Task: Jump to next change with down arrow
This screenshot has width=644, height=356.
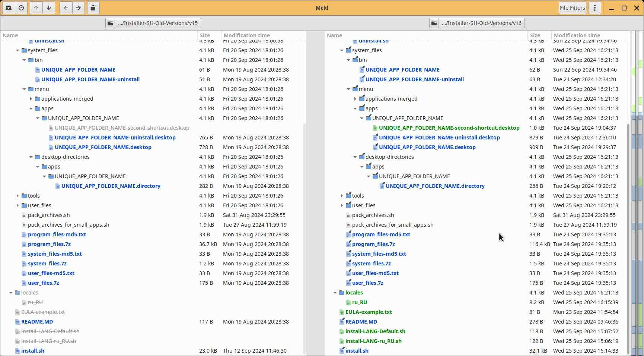Action: coord(49,8)
